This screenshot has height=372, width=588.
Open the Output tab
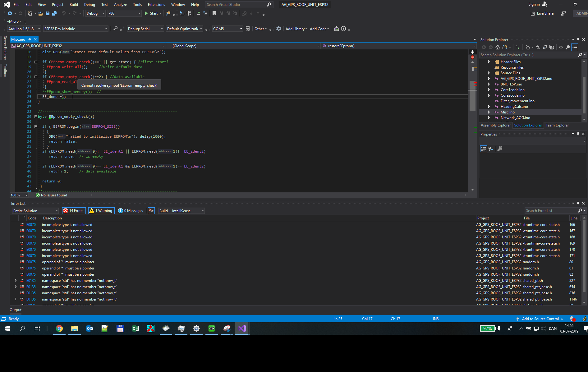tap(16, 310)
